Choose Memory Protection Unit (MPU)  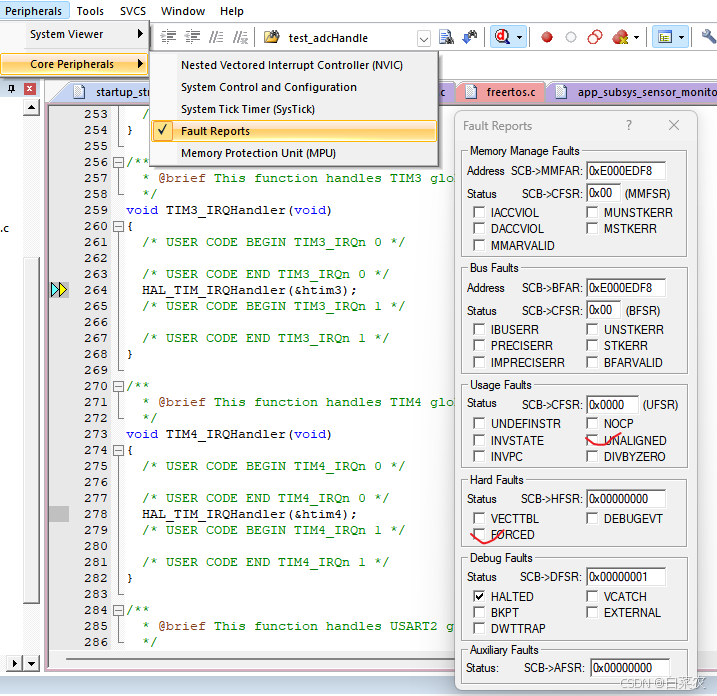click(294, 153)
